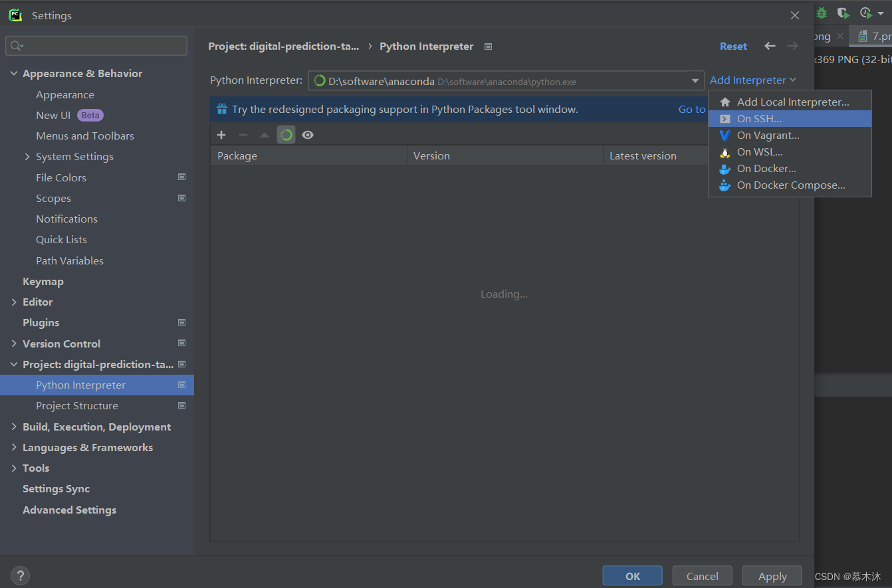This screenshot has width=892, height=588.
Task: Click the search magnifier icon in settings
Action: [16, 46]
